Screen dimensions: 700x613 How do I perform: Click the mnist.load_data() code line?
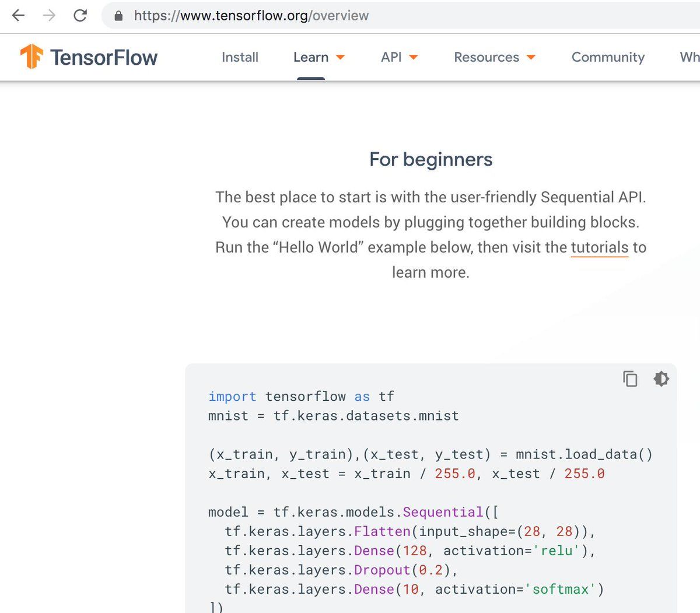[x=430, y=454]
